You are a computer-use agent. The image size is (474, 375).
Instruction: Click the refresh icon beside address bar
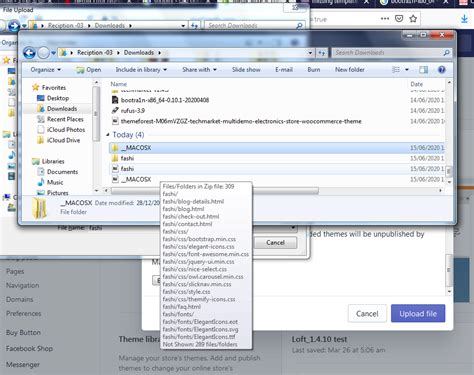pos(322,53)
